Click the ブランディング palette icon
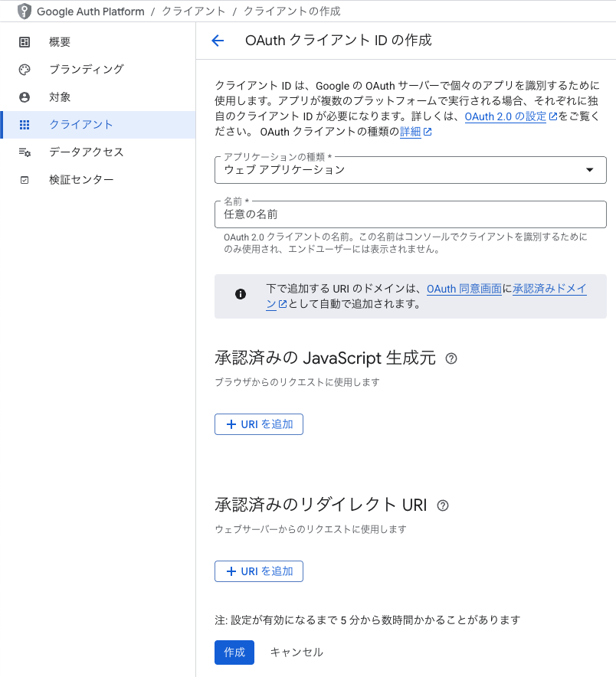This screenshot has width=616, height=677. coord(25,70)
